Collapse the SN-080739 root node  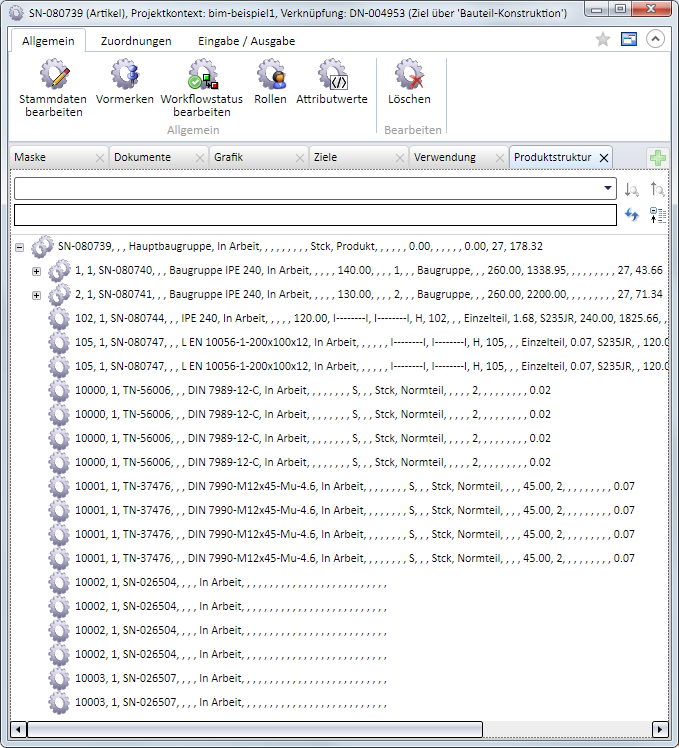coord(20,246)
